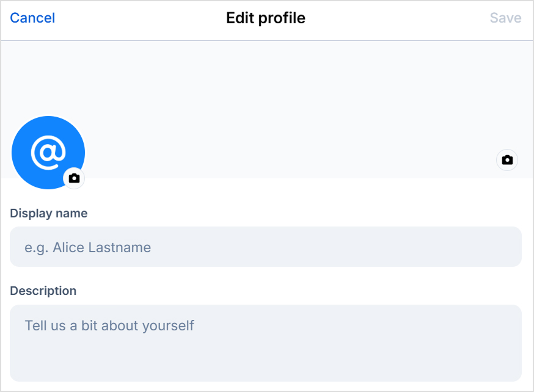This screenshot has height=392, width=534.
Task: Click the placeholder 'e.g. Alice Lastname'
Action: pyautogui.click(x=87, y=247)
